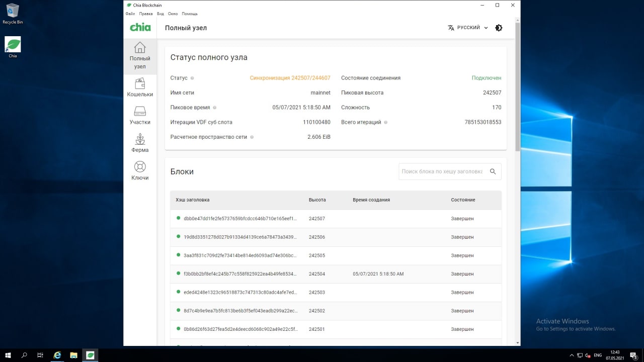Click the peak height value 242507
The image size is (644, 362).
(x=492, y=93)
